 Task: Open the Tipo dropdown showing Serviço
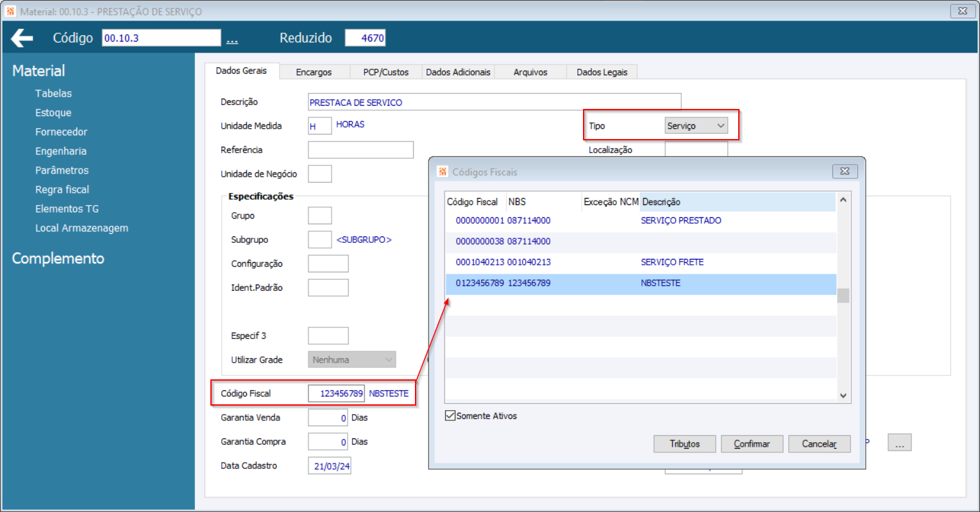coord(696,126)
